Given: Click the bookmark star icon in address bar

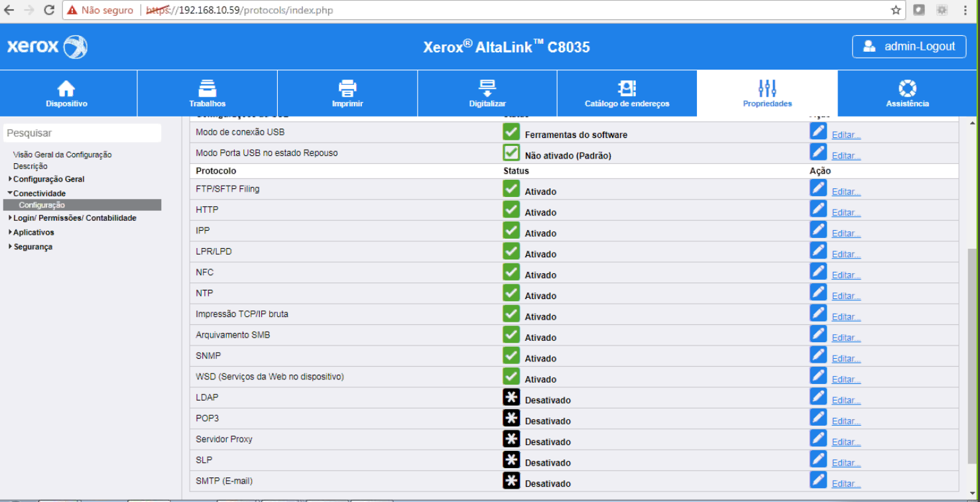Looking at the screenshot, I should tap(896, 10).
